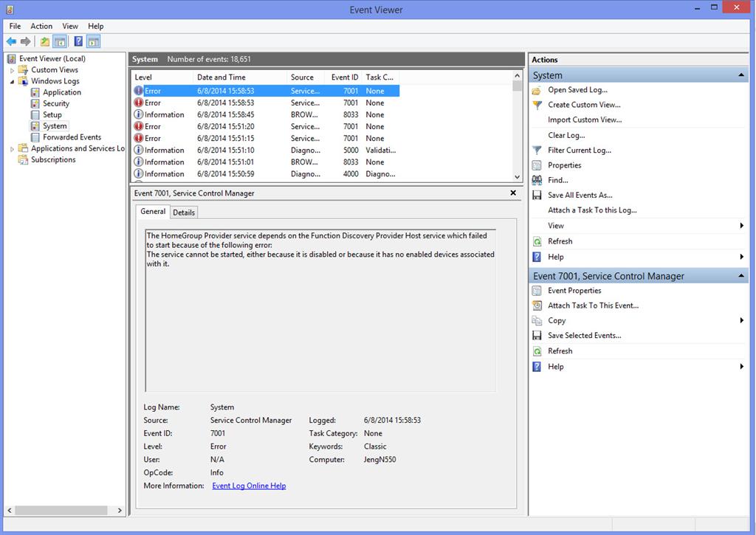Expand Applications and Services Logs node
Screen dimensions: 756x535
point(12,149)
